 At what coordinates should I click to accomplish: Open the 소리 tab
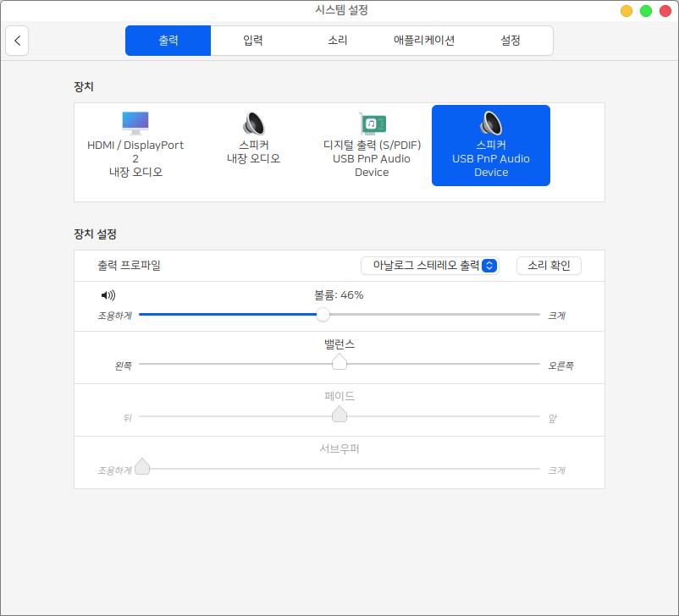tap(338, 41)
